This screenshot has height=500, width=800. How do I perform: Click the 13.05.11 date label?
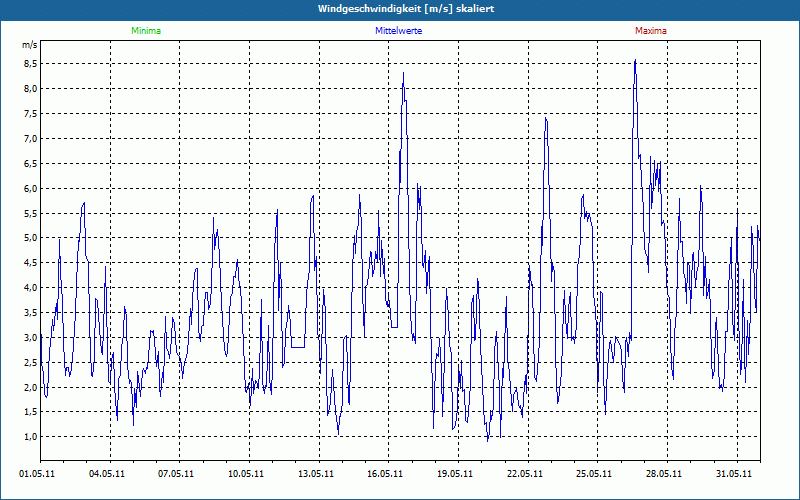pyautogui.click(x=316, y=474)
